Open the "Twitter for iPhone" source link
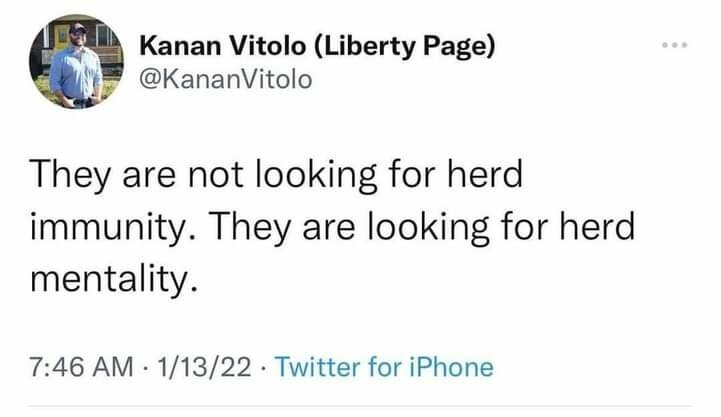 384,367
